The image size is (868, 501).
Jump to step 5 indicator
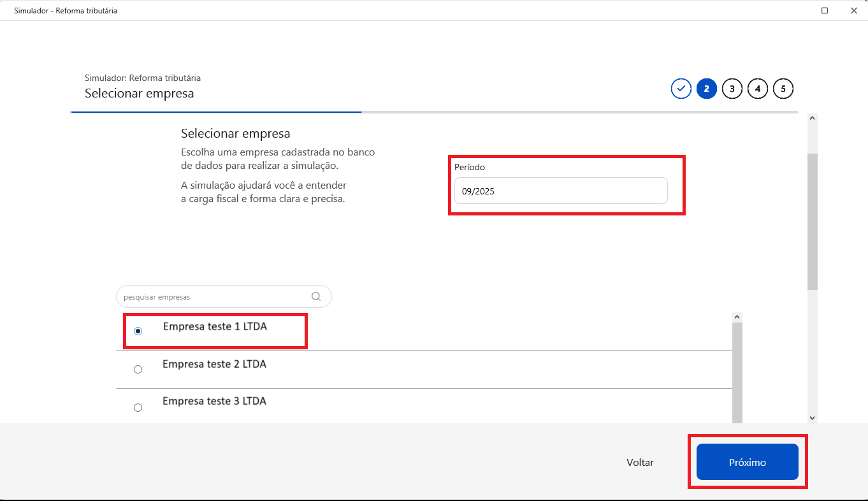[783, 89]
